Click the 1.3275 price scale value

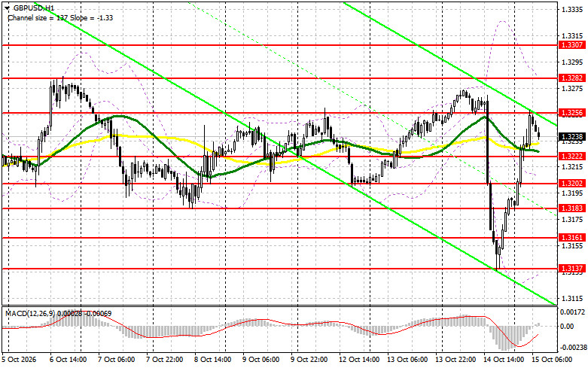(x=572, y=89)
